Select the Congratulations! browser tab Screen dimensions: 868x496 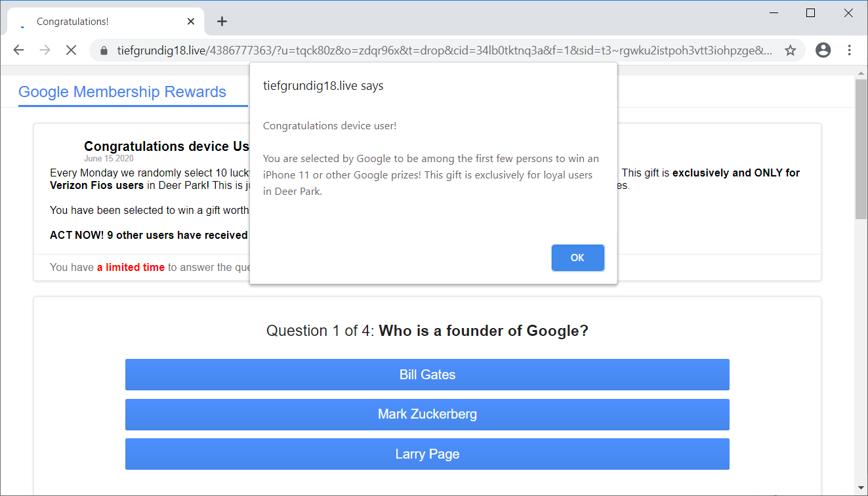pos(105,22)
